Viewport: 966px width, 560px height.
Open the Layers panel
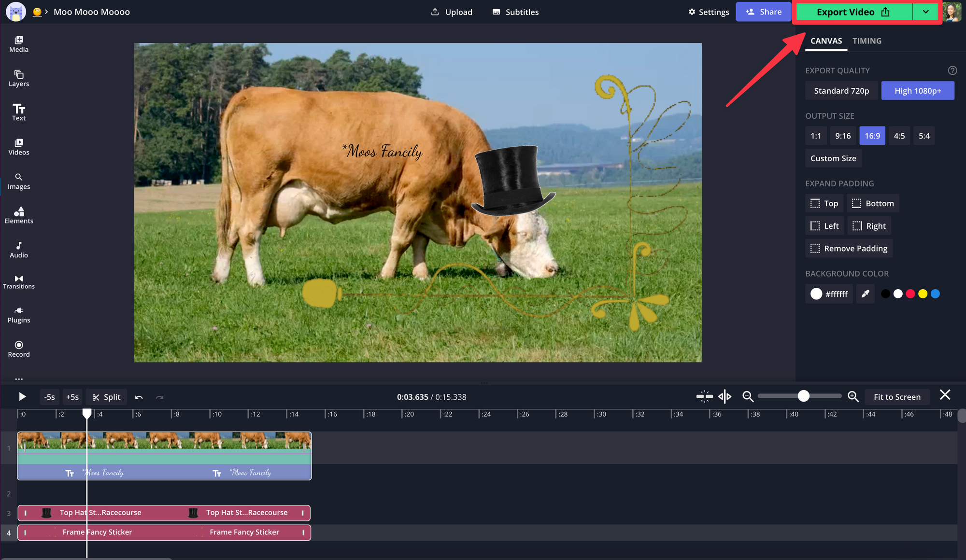click(19, 78)
